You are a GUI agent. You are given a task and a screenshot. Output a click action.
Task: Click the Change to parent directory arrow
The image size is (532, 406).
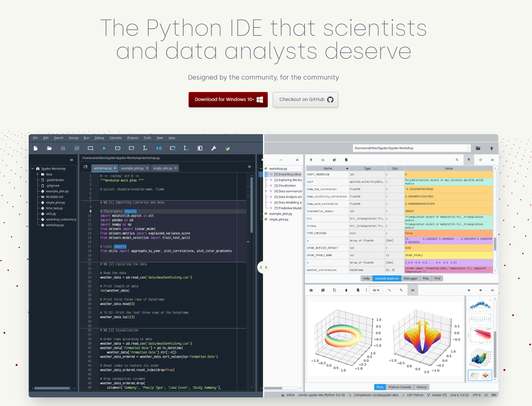click(491, 148)
